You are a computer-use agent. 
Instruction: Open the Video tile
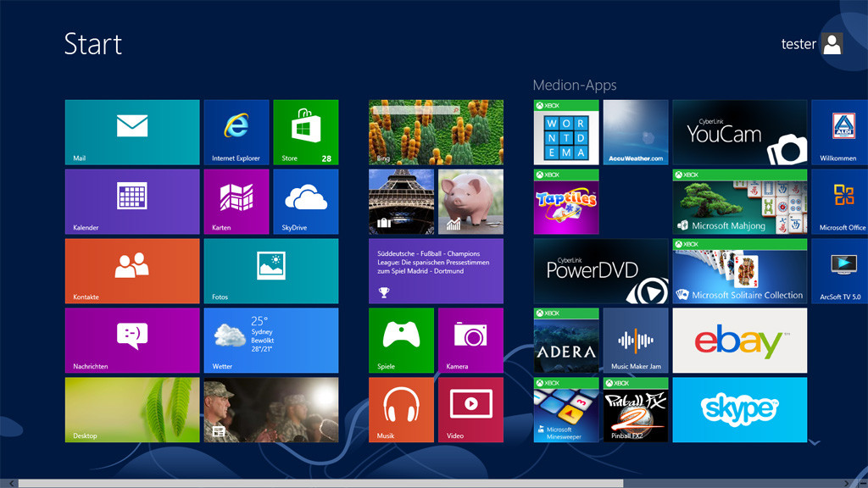470,410
